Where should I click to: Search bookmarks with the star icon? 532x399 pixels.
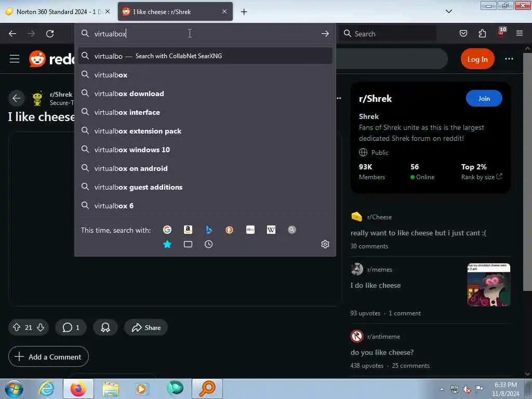(x=167, y=244)
